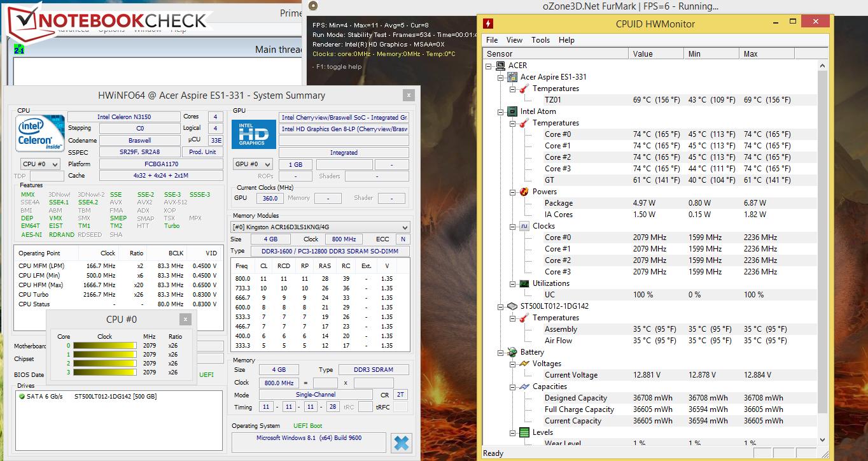
Task: Click Core 1 clock bar in CPU #0 popup
Action: coord(105,355)
